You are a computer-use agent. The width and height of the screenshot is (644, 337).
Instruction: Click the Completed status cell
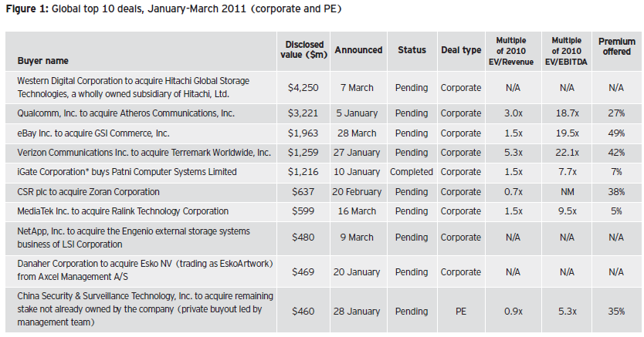(412, 171)
